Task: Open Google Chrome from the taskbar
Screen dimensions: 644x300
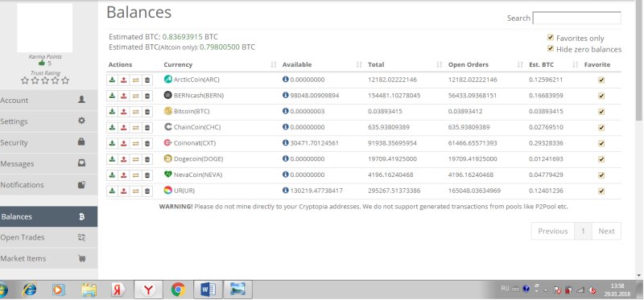Action: click(x=178, y=290)
